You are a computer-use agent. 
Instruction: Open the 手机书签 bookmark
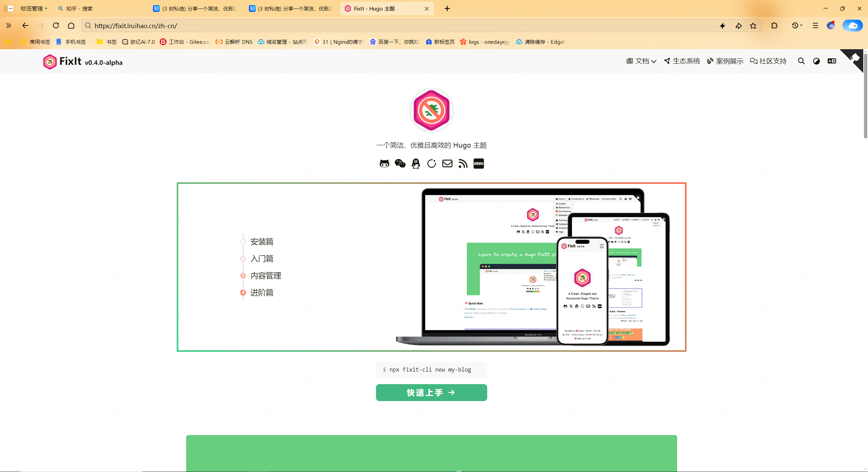tap(71, 42)
